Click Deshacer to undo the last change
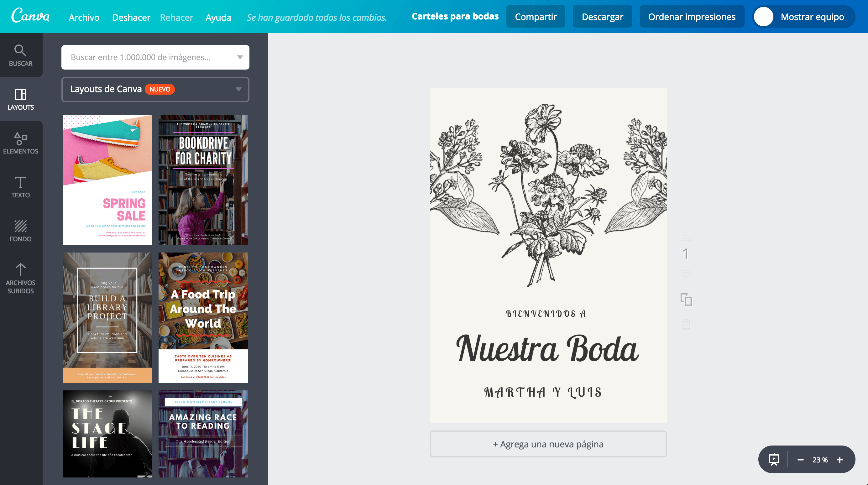The height and width of the screenshot is (485, 868). [131, 17]
